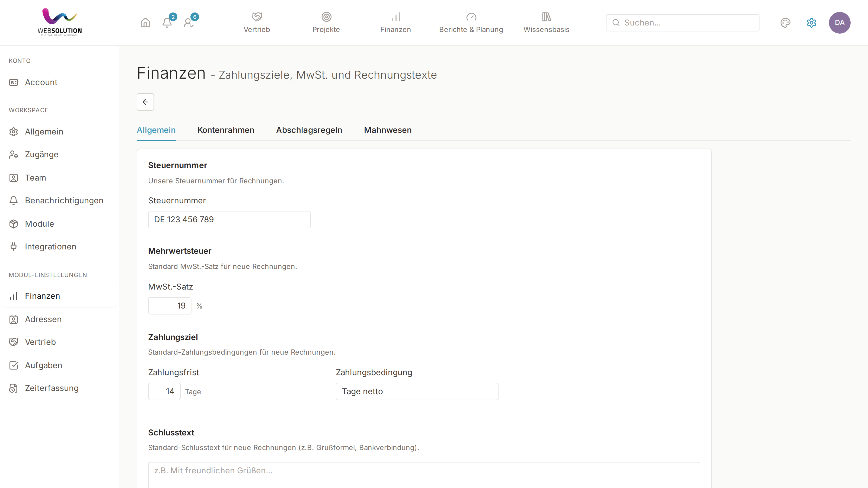
Task: Open Team settings in sidebar
Action: click(59, 178)
